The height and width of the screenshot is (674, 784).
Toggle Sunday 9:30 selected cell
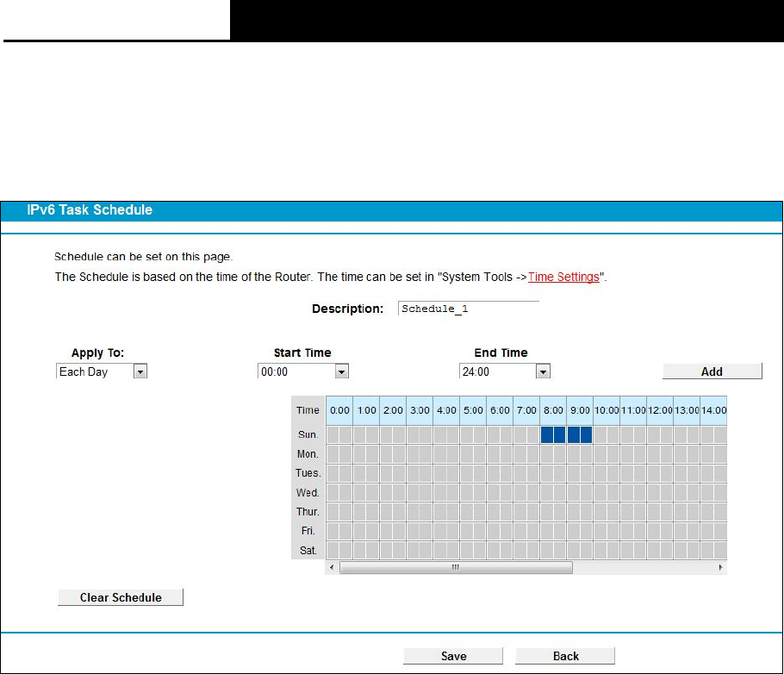click(x=587, y=434)
